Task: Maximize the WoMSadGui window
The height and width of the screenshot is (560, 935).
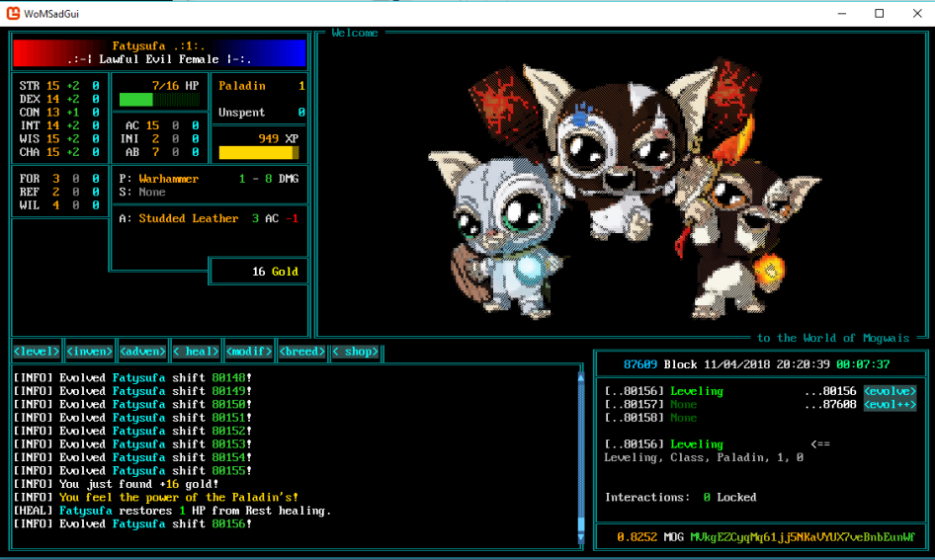Action: (x=879, y=13)
